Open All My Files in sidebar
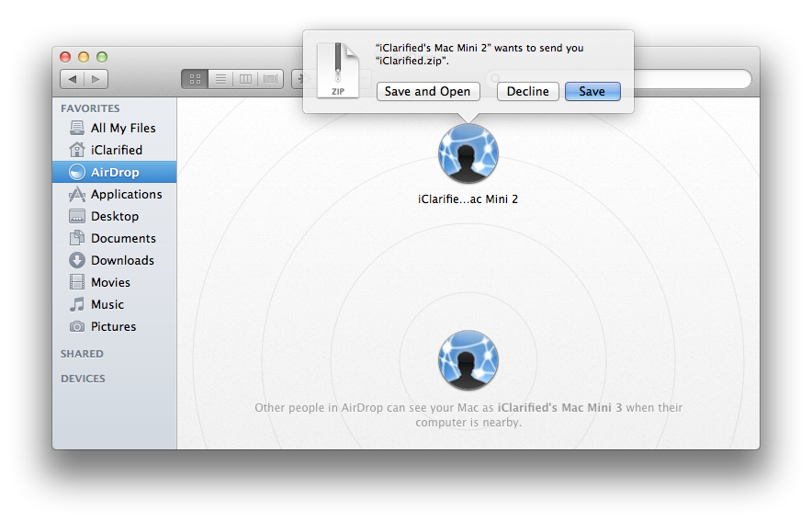 (122, 128)
